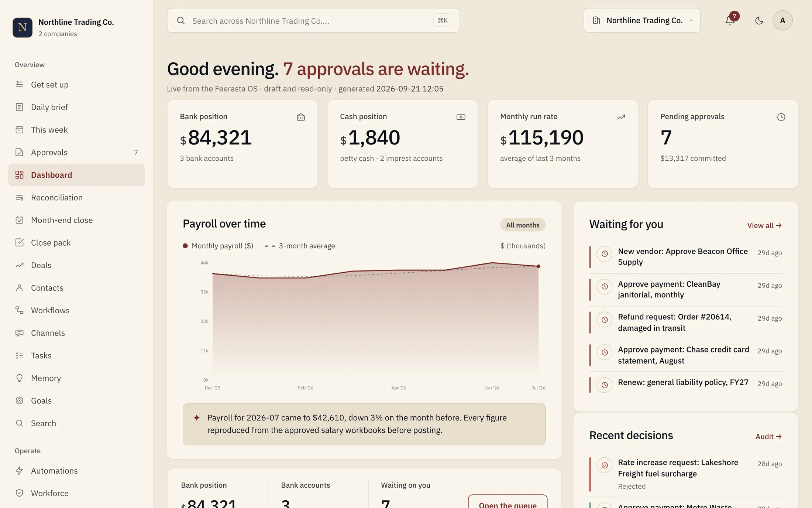The width and height of the screenshot is (812, 508).
Task: Go to Deals section
Action: pyautogui.click(x=76, y=265)
